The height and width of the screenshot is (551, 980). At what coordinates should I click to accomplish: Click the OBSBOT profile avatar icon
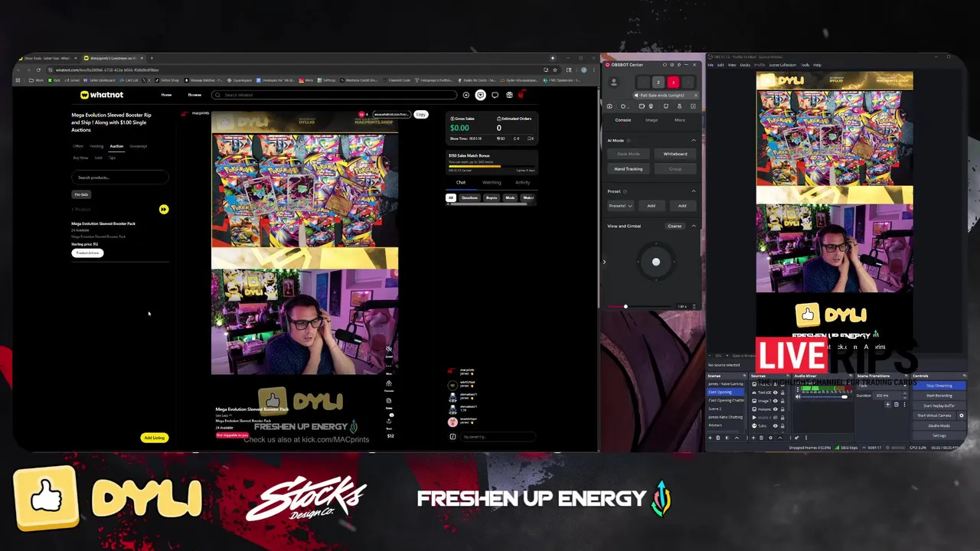pyautogui.click(x=614, y=82)
